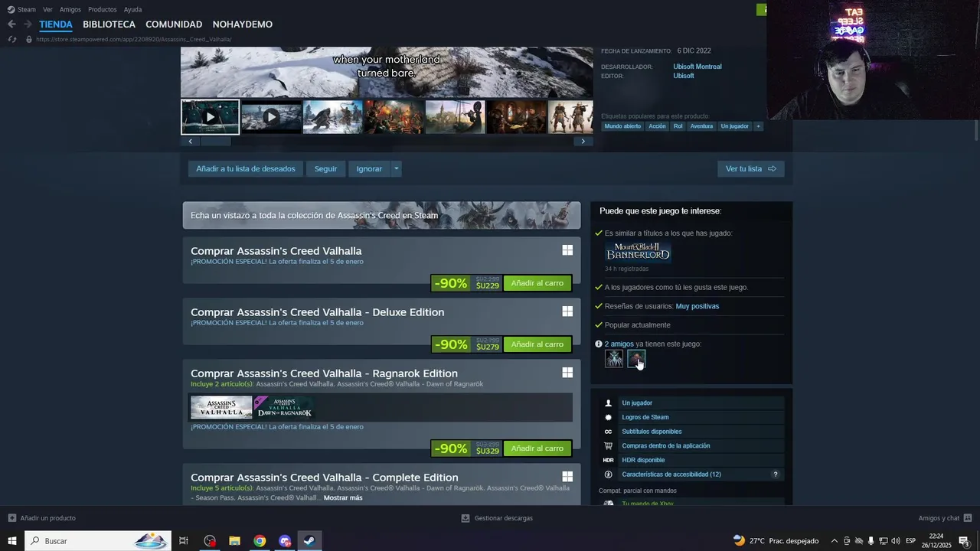Viewport: 980px width, 551px height.
Task: Open the Assassin's Creed collection banner
Action: pos(381,215)
